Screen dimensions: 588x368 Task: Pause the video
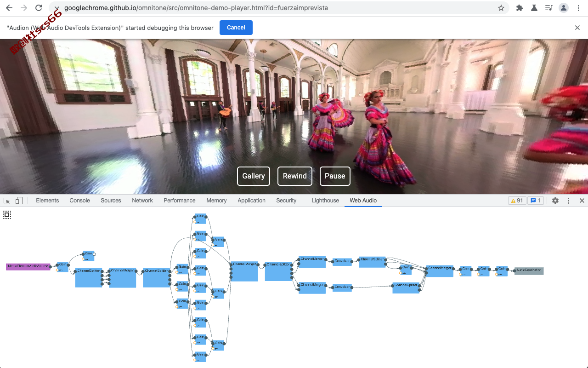(x=335, y=176)
